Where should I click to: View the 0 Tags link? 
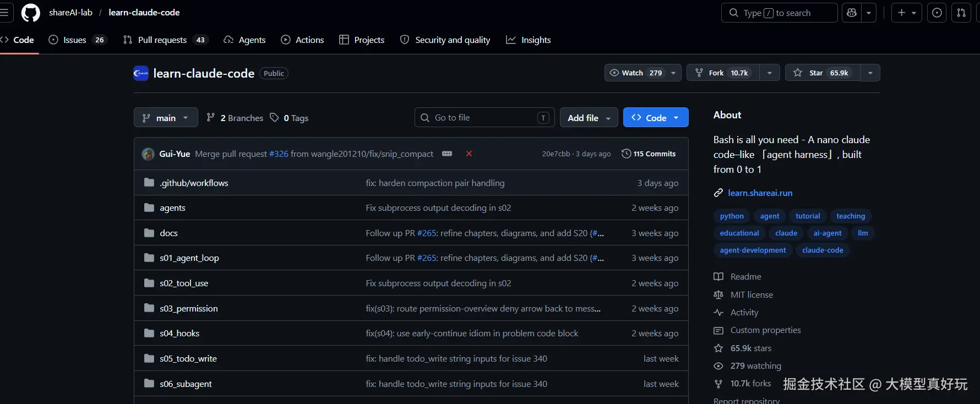pos(289,118)
